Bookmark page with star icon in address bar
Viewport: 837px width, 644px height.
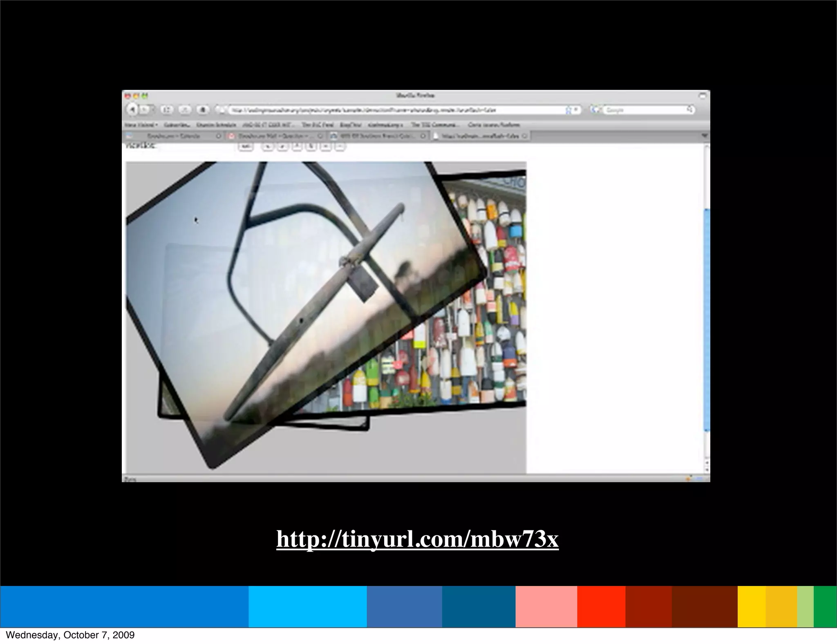[x=568, y=110]
